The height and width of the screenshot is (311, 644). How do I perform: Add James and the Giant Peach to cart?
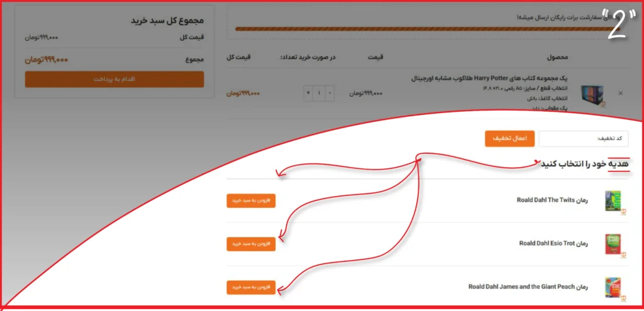(251, 287)
